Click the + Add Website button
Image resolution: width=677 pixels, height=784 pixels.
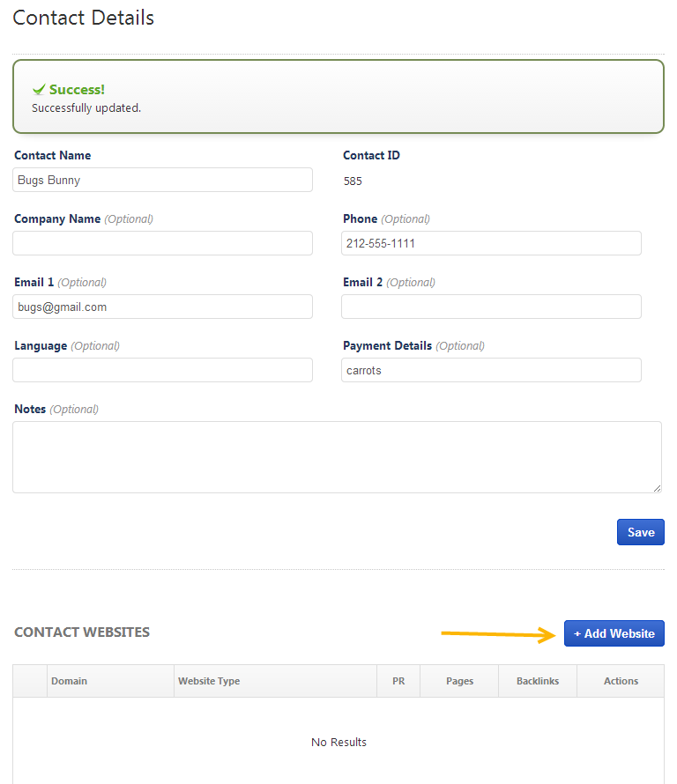(x=614, y=633)
